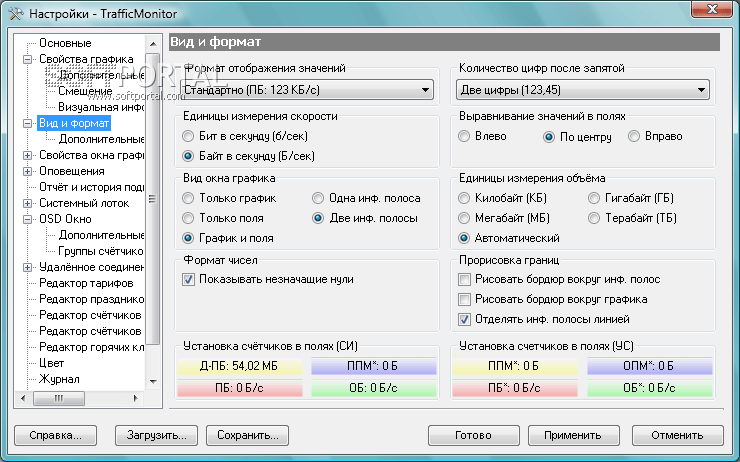Open 'Количество цифр после запятой' dropdown
740x462 pixels.
pos(583,90)
